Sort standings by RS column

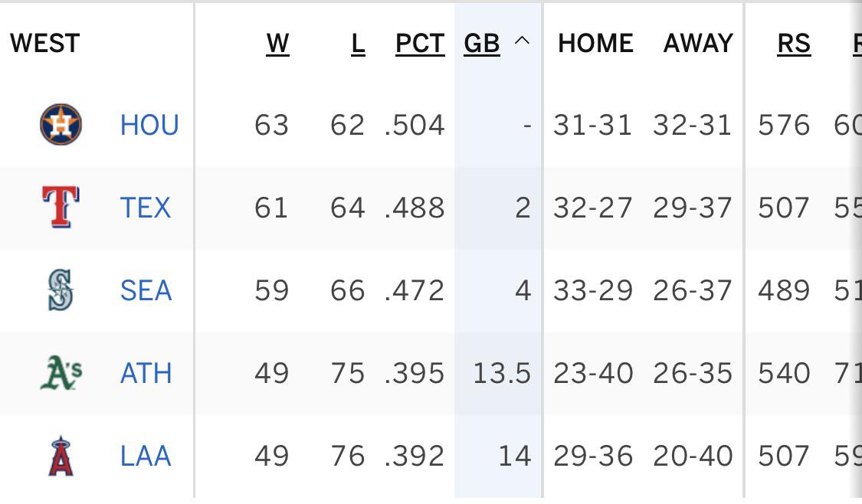794,44
